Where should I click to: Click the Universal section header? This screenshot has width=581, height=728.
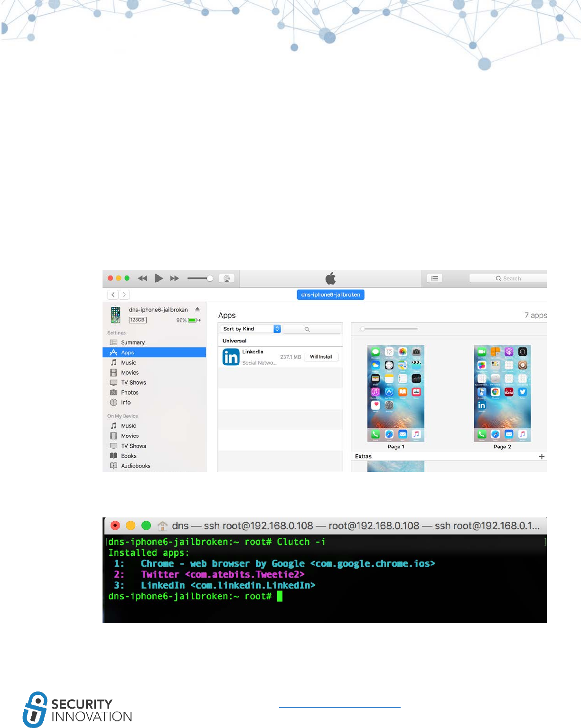click(x=280, y=341)
